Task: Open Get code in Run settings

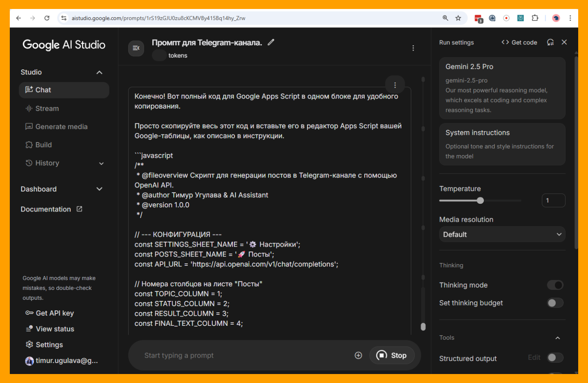Action: 519,42
